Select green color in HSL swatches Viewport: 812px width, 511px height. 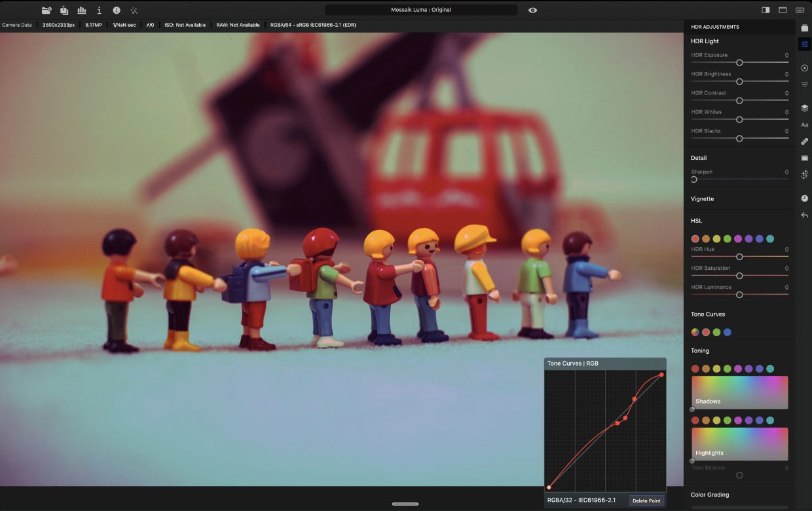[x=728, y=239]
